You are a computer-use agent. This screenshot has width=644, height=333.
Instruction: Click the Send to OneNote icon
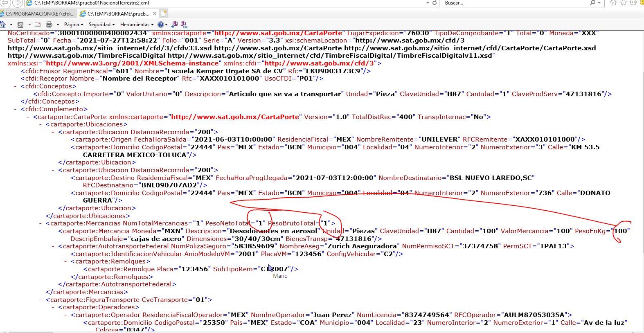tap(175, 25)
